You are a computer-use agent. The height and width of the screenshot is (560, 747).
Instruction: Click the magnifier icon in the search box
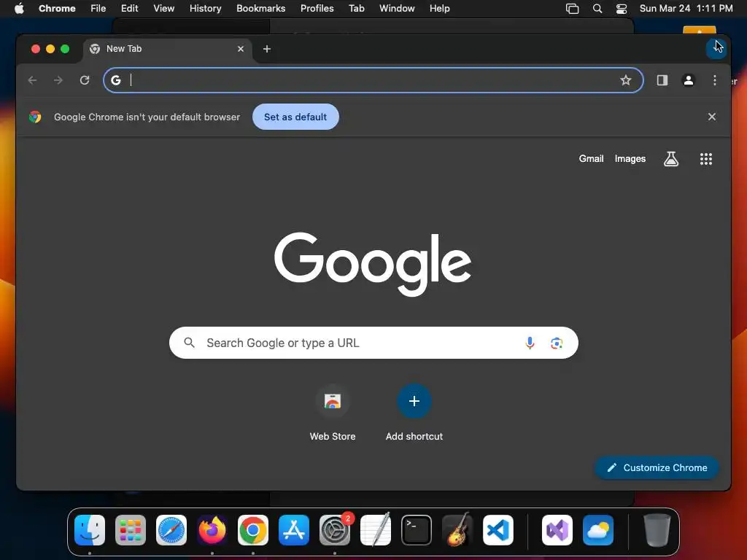pyautogui.click(x=189, y=343)
